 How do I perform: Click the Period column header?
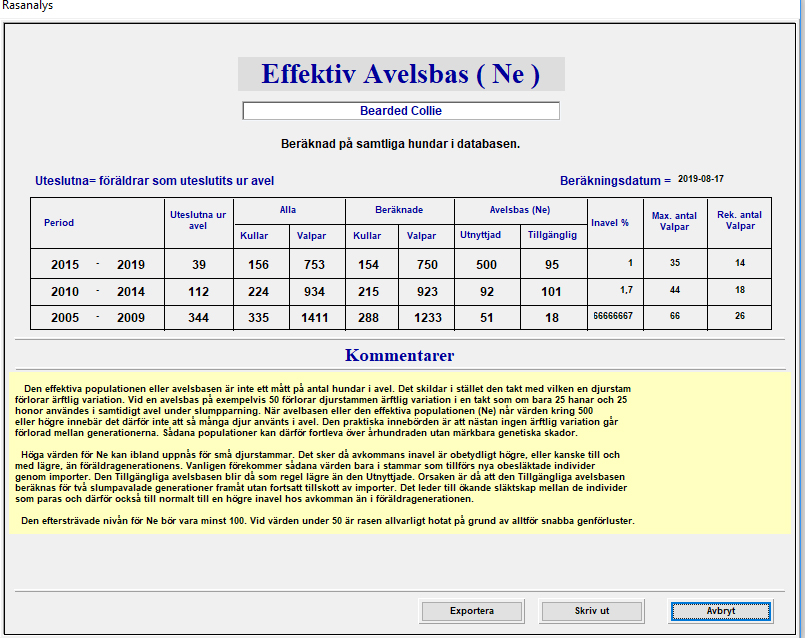[x=59, y=223]
